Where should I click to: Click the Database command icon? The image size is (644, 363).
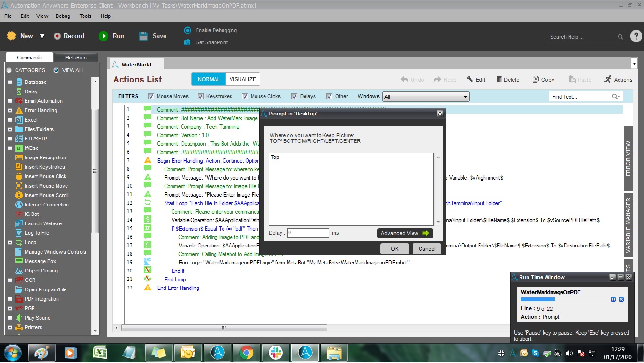click(19, 82)
